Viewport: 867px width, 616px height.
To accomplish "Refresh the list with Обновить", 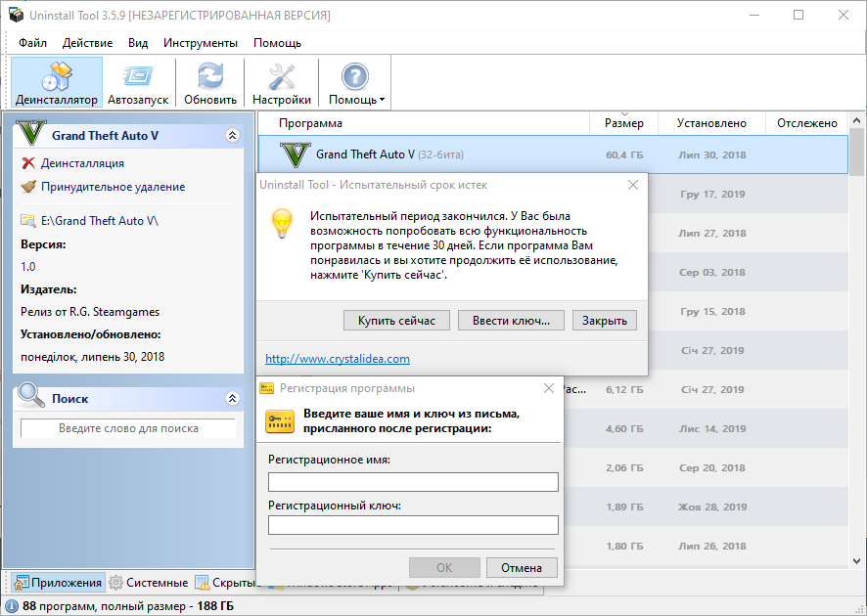I will click(x=210, y=82).
